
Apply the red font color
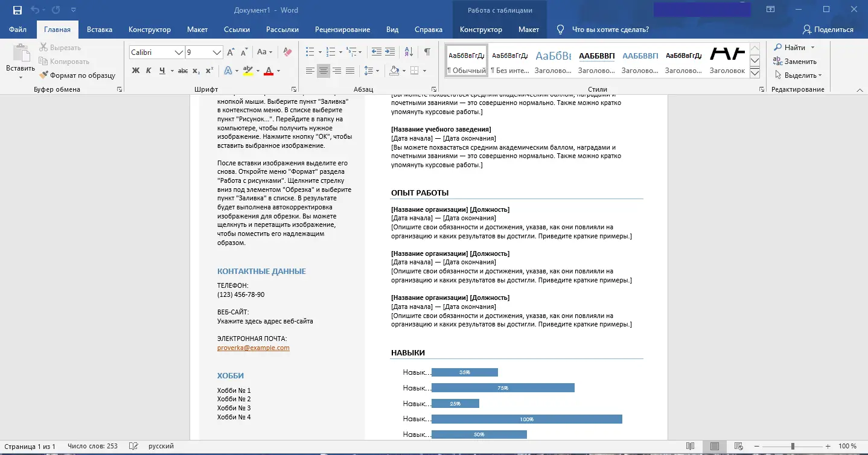(268, 71)
